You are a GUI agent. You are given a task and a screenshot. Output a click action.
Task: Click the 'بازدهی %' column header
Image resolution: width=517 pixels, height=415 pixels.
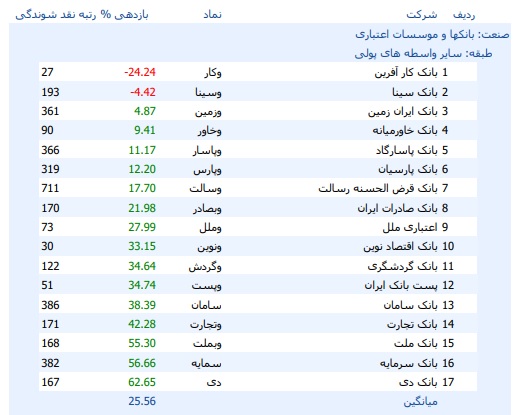[x=125, y=15]
